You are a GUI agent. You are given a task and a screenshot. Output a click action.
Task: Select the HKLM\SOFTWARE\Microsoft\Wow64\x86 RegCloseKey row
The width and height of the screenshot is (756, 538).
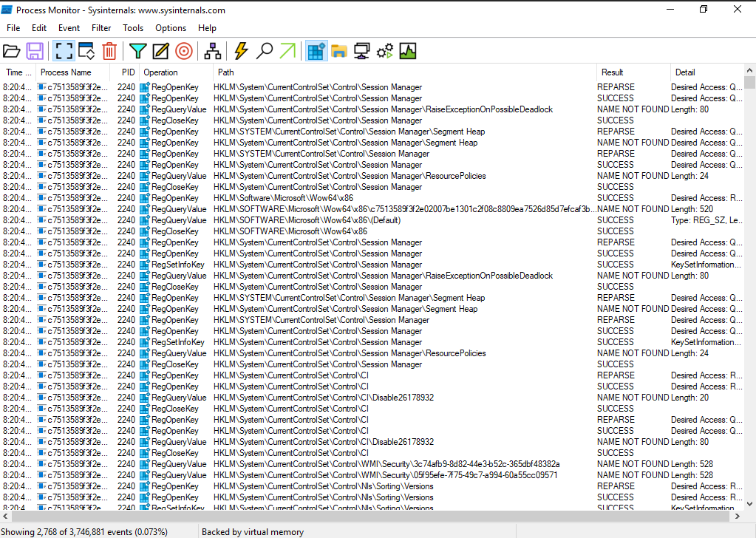(x=372, y=231)
